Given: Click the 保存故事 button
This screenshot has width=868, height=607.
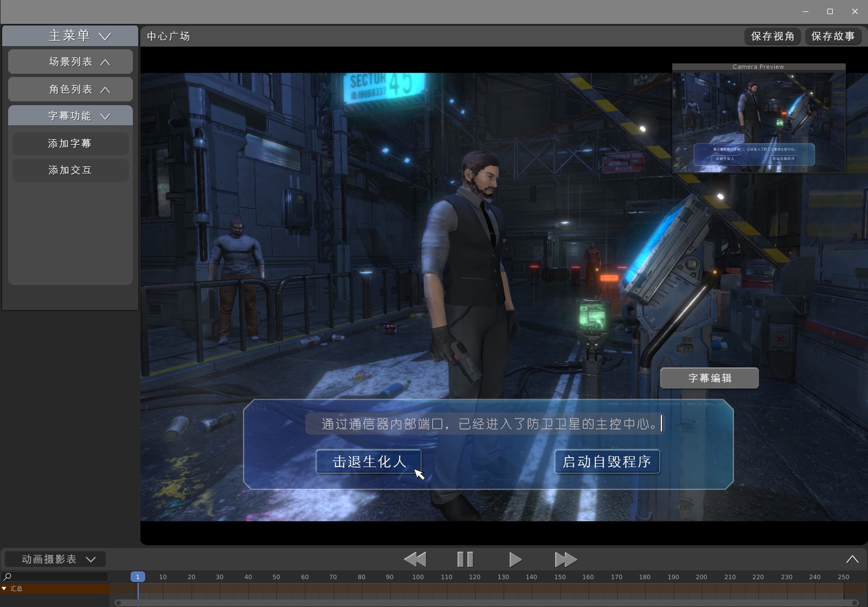Looking at the screenshot, I should click(x=833, y=36).
